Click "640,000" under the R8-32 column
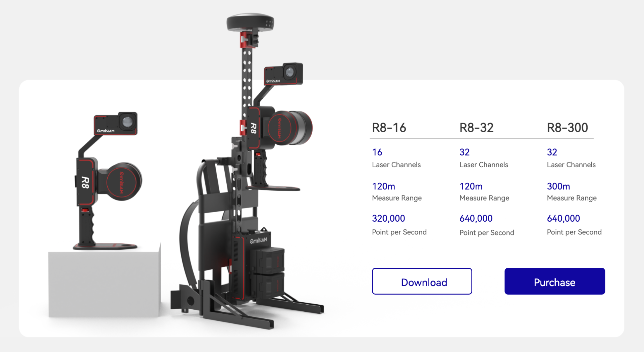The image size is (644, 352). point(476,218)
